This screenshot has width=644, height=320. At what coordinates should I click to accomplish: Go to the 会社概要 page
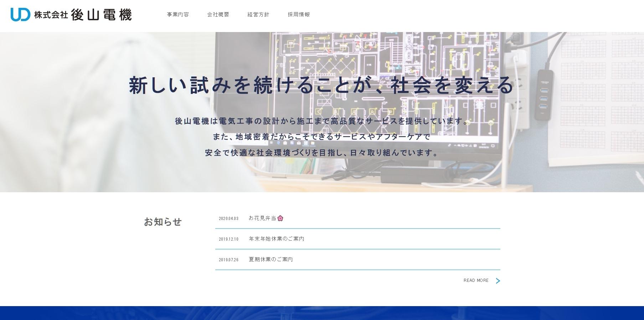point(218,15)
